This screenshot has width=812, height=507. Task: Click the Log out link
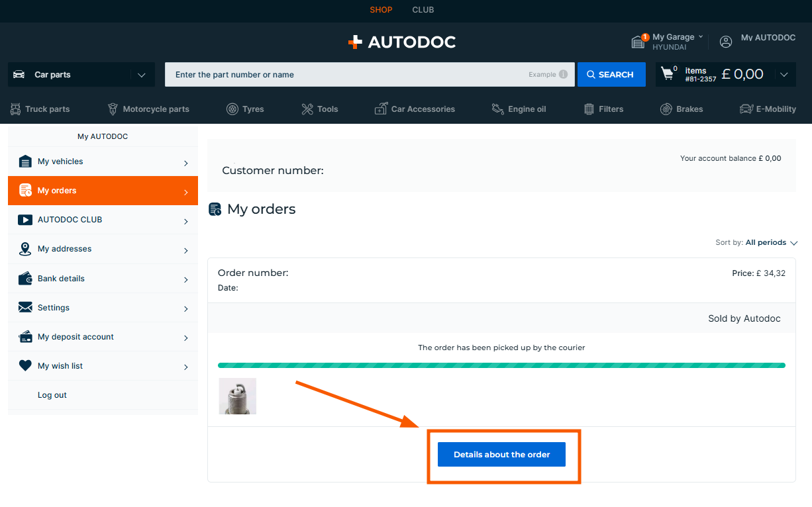click(52, 395)
